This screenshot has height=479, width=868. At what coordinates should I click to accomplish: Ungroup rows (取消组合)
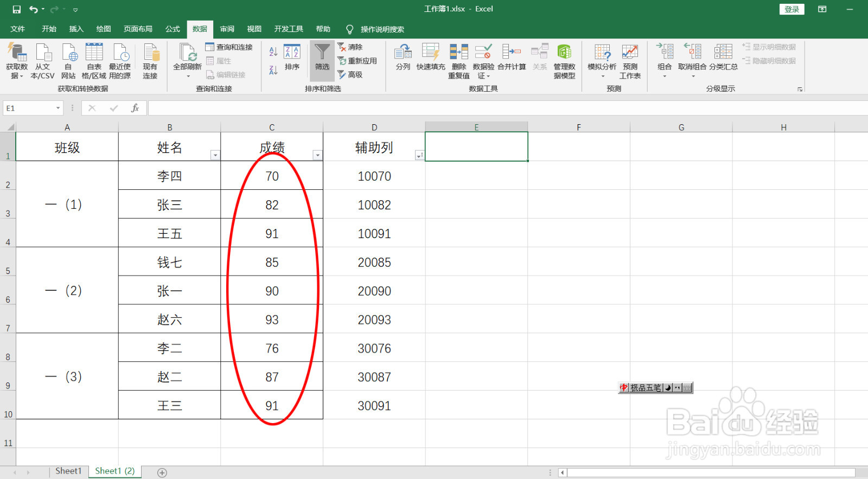tap(692, 60)
